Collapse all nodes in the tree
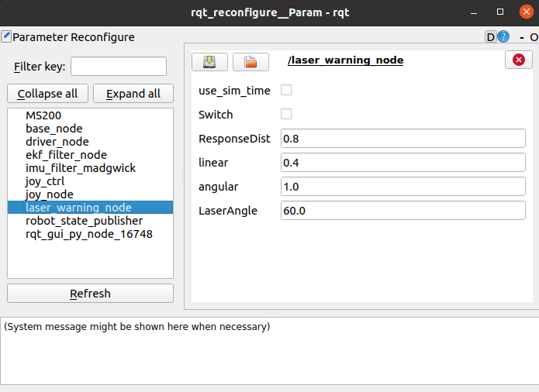Image resolution: width=539 pixels, height=392 pixels. (x=47, y=94)
